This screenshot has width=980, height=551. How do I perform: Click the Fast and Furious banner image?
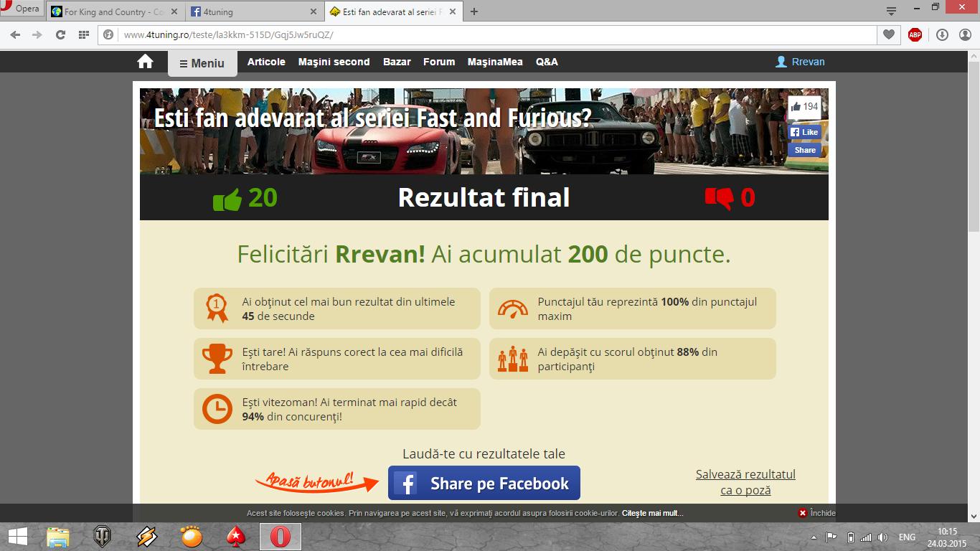point(484,131)
